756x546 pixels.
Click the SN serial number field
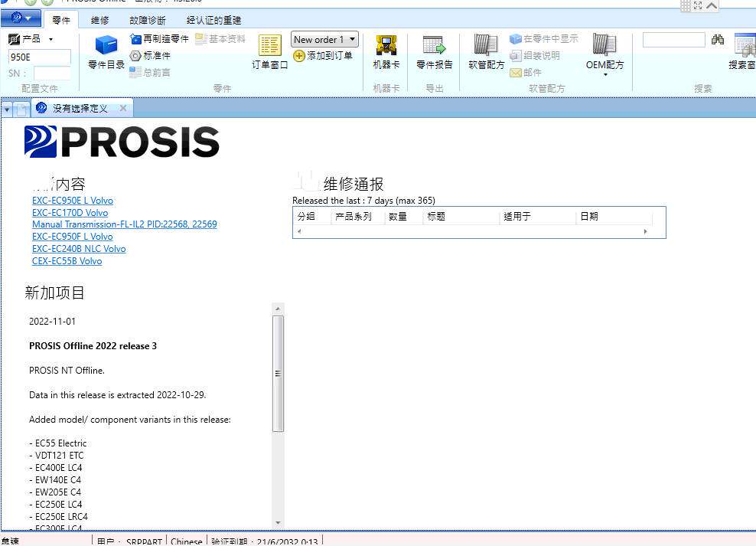coord(52,74)
